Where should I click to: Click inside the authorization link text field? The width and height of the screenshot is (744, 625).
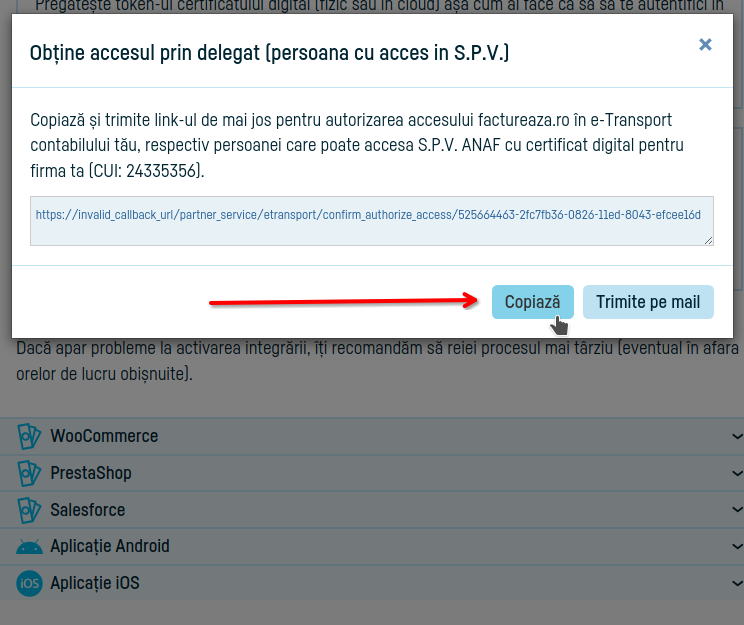[x=371, y=220]
